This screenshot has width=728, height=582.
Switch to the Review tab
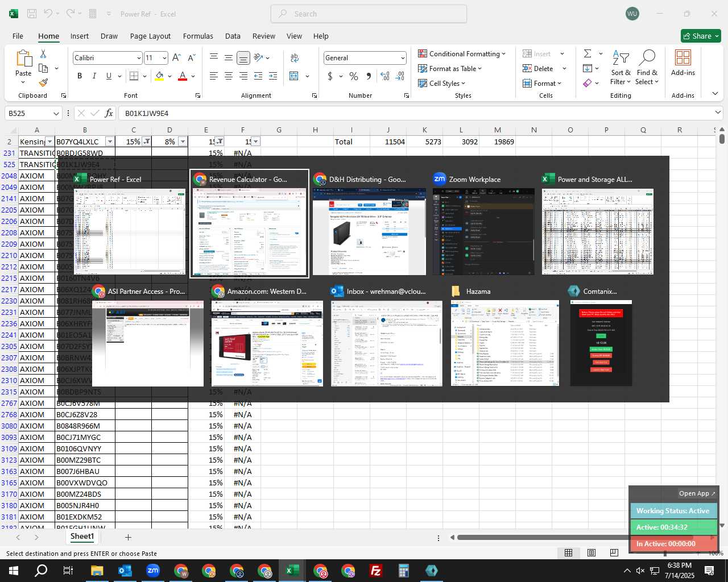pyautogui.click(x=263, y=36)
